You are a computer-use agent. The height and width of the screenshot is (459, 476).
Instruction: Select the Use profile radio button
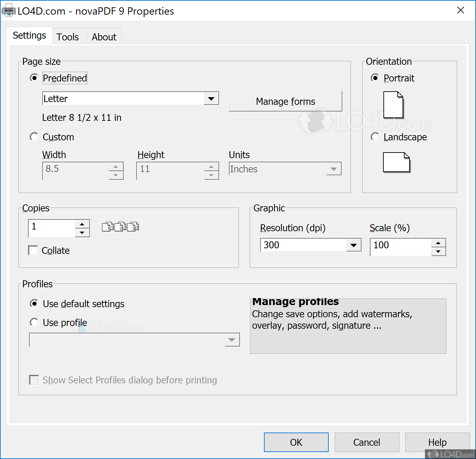pyautogui.click(x=34, y=322)
